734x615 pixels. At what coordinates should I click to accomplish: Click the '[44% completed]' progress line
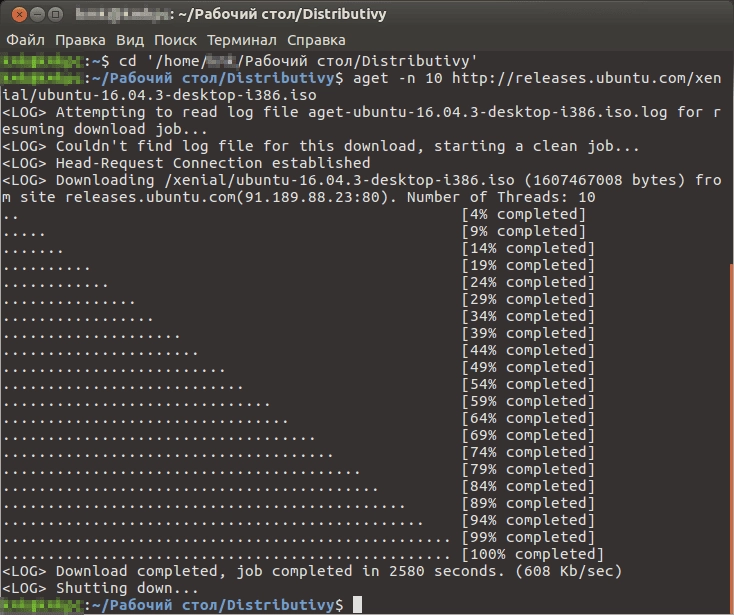point(298,350)
